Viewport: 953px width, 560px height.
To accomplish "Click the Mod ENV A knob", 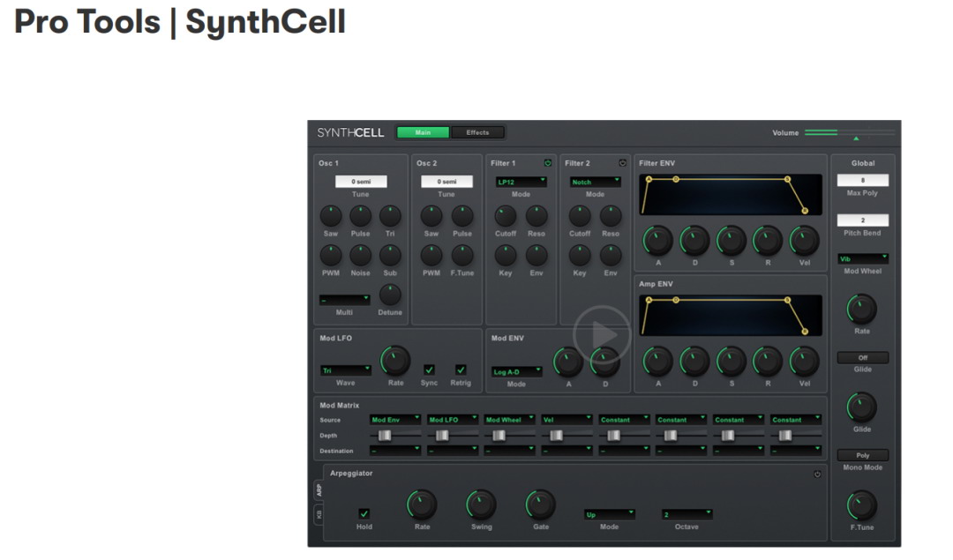I will coord(567,362).
